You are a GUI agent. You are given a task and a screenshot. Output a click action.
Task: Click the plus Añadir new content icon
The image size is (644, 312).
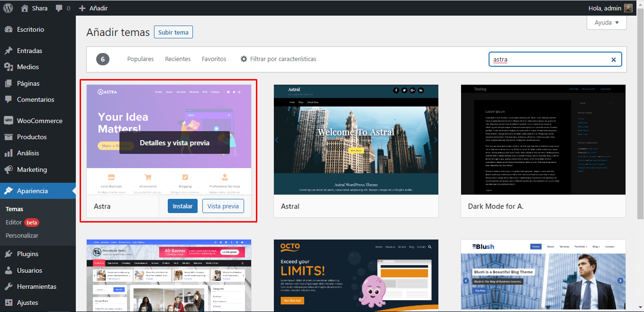point(82,9)
